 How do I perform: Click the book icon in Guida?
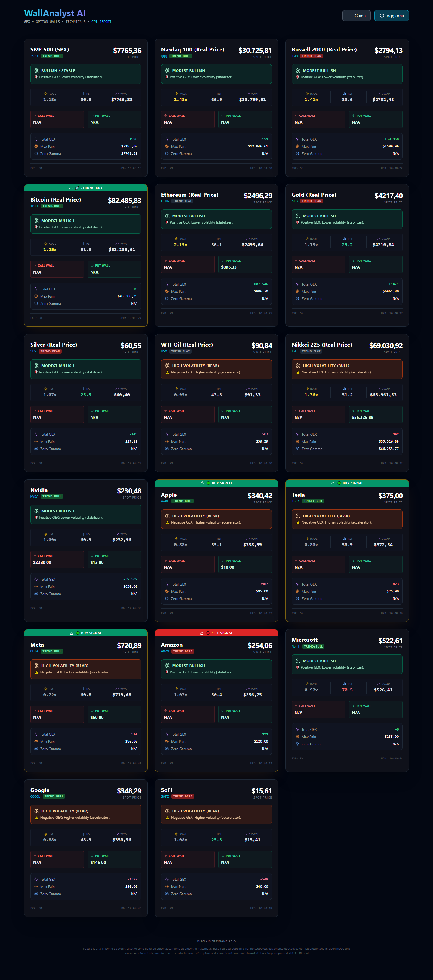click(x=350, y=16)
